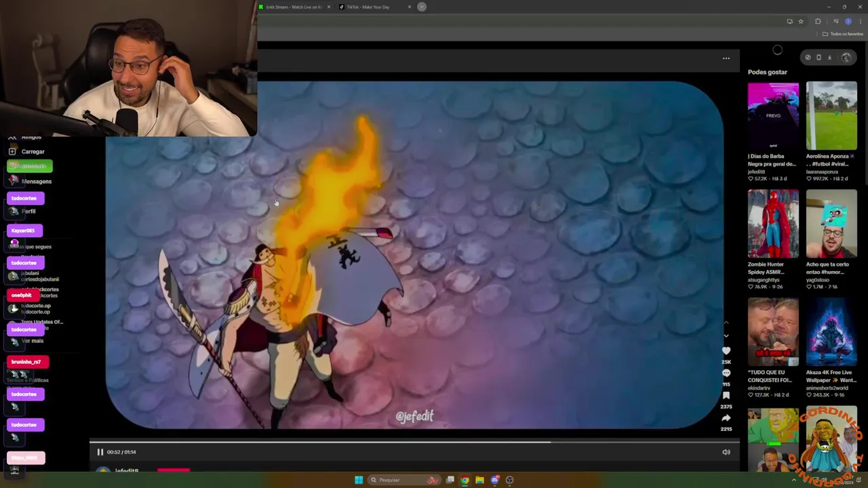Click the Podes gostar heading
Screen dimensions: 868x488
[768, 72]
